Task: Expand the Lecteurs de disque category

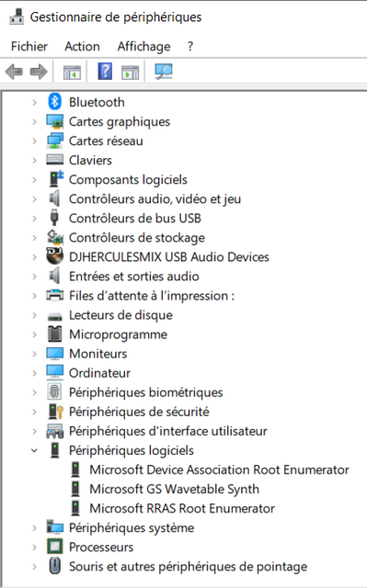Action: tap(34, 315)
